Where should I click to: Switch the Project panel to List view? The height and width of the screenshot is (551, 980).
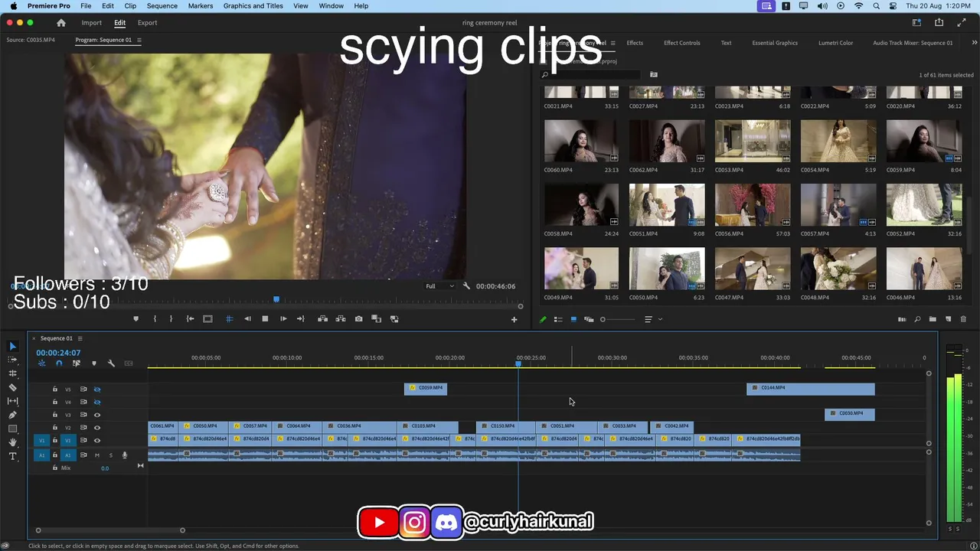pos(558,319)
